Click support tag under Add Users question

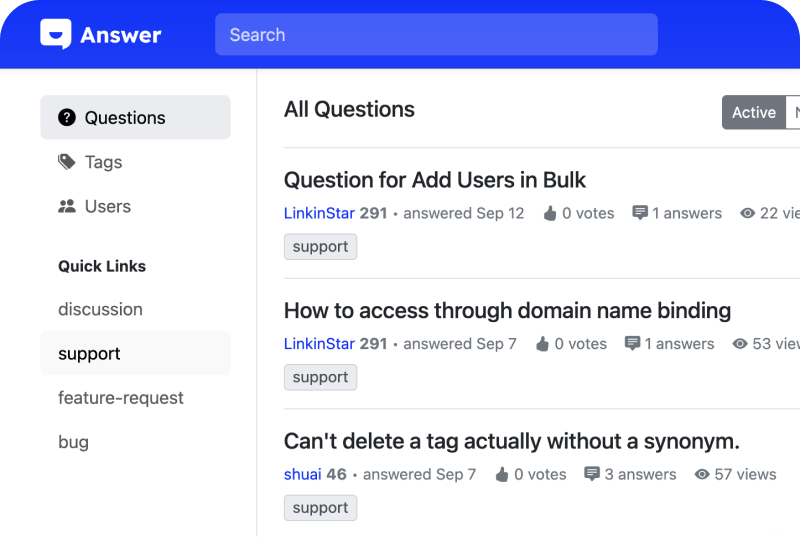coord(320,247)
